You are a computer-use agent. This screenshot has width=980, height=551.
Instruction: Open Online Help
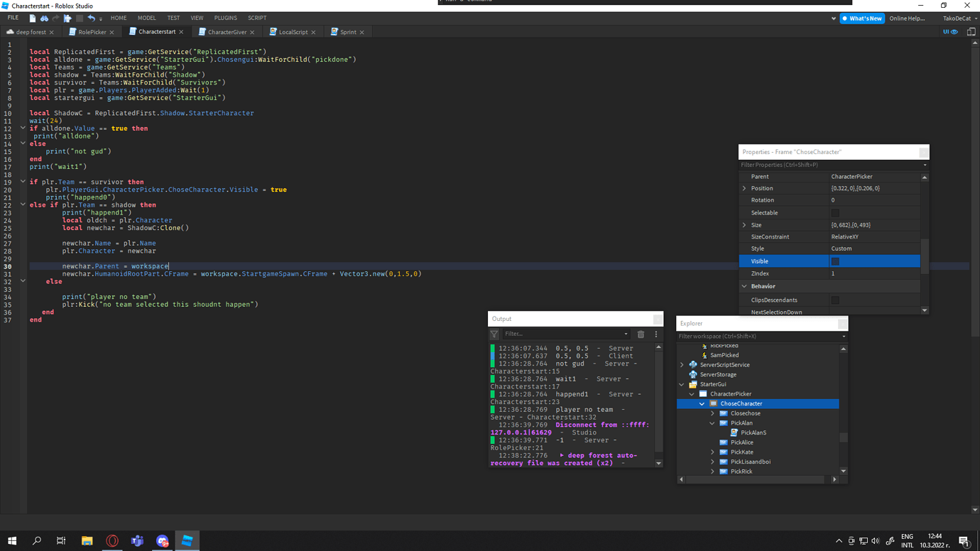(908, 18)
